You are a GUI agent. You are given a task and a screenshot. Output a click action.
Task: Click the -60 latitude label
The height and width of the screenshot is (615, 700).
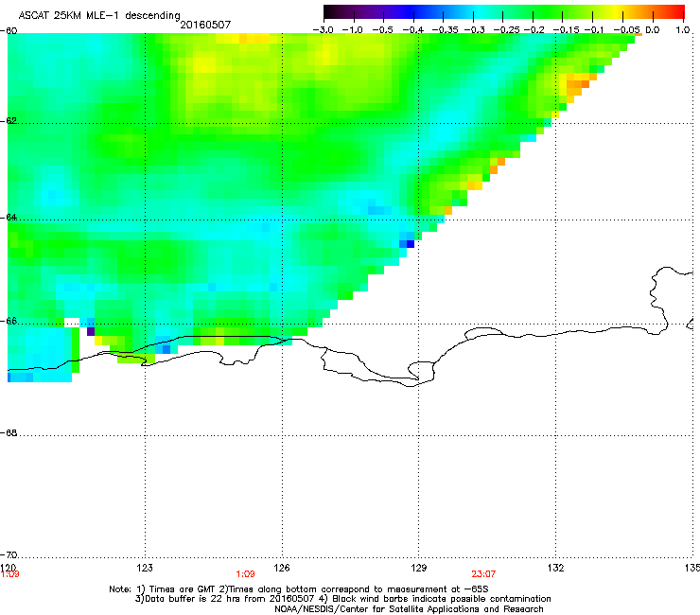(x=9, y=30)
